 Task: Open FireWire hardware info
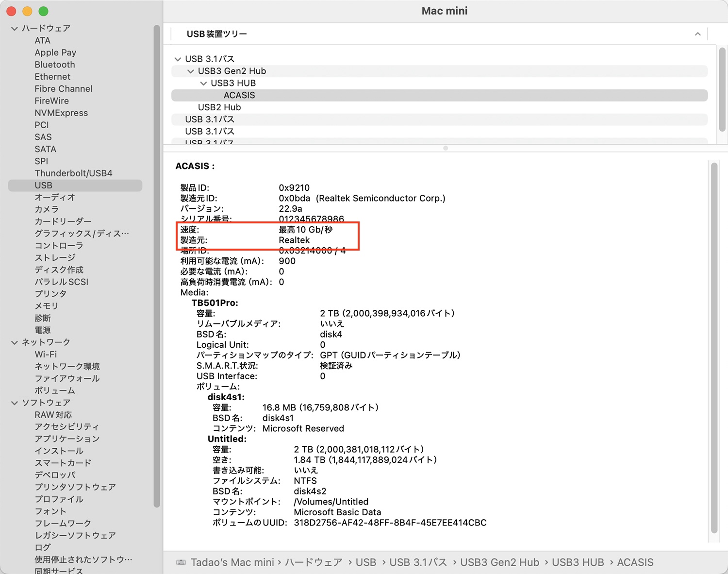click(52, 101)
